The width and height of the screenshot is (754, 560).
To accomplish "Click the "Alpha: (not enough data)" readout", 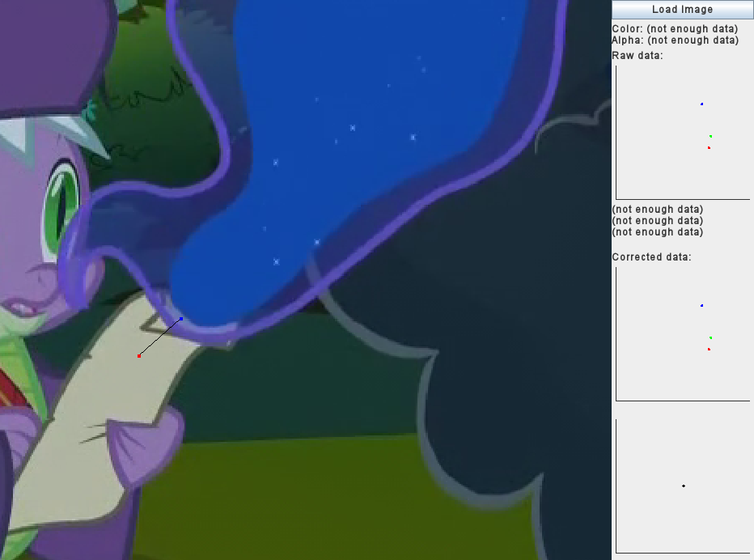I will click(x=676, y=40).
